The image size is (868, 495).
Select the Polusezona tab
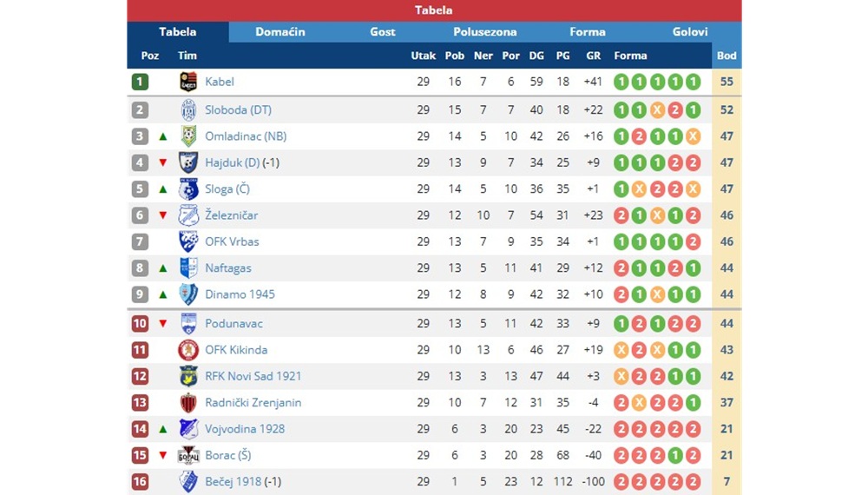[x=485, y=32]
